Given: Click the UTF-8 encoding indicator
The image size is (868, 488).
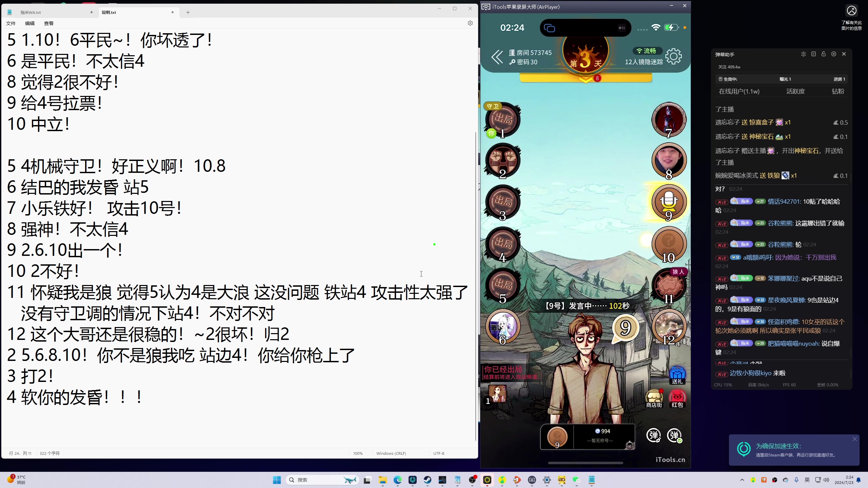Looking at the screenshot, I should pos(439,453).
